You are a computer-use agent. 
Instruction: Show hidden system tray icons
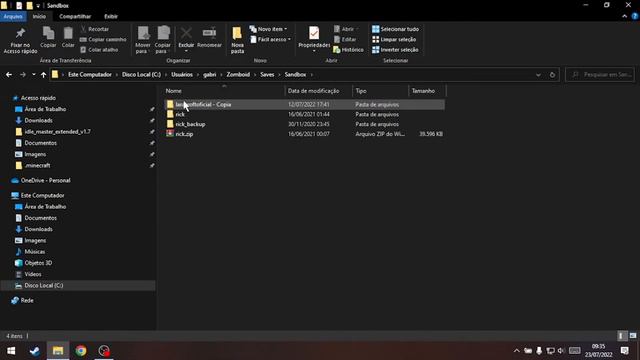[516, 351]
